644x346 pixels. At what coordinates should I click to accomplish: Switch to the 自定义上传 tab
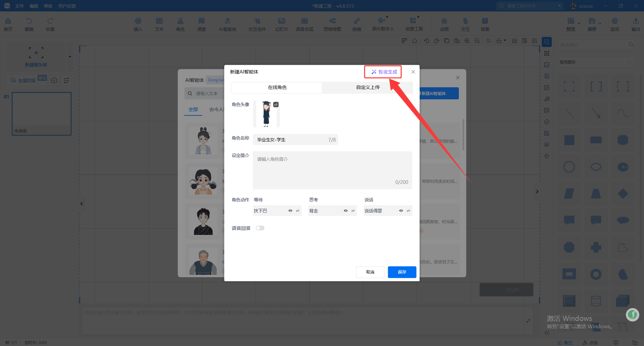pos(368,88)
